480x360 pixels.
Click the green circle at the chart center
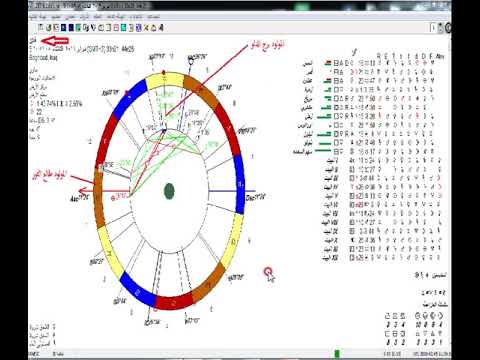(x=169, y=191)
